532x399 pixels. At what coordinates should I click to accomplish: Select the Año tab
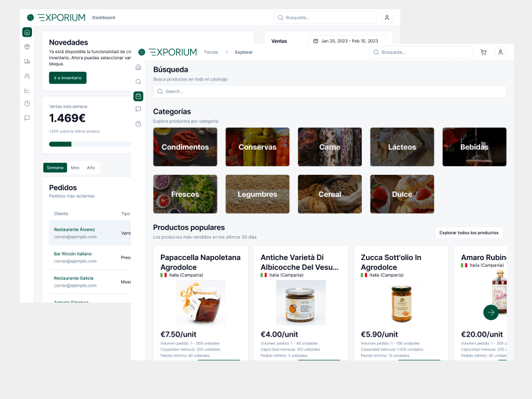coord(91,168)
